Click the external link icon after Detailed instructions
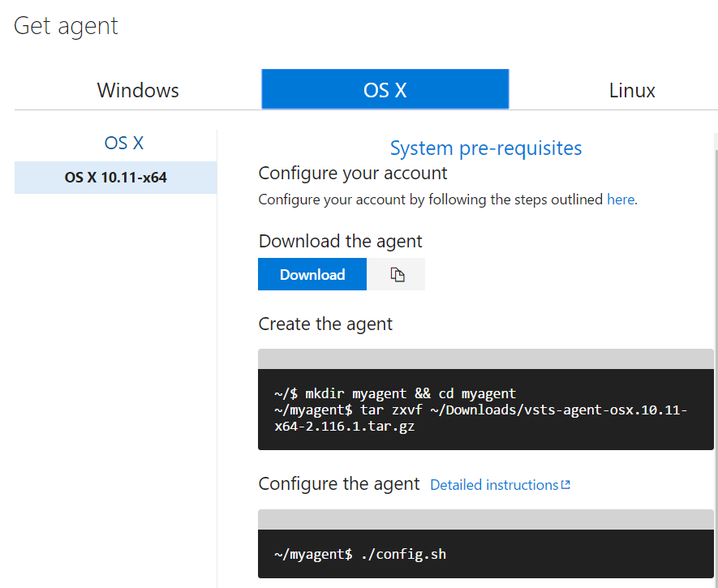The height and width of the screenshot is (588, 718). tap(566, 484)
